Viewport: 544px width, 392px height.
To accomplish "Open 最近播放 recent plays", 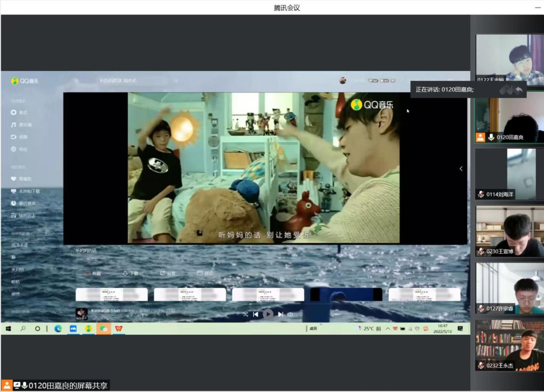I will click(24, 203).
